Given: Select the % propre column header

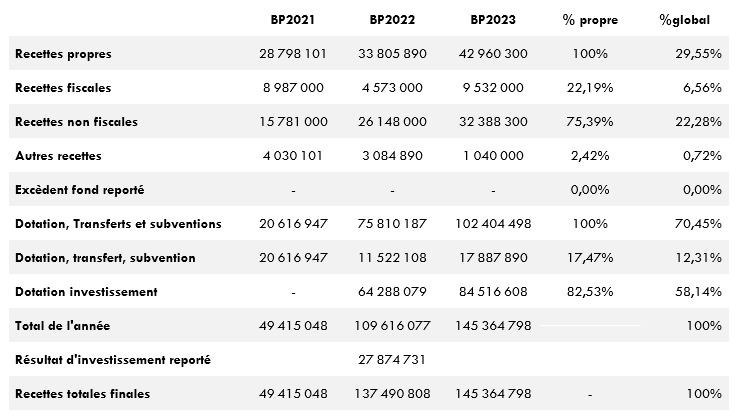Looking at the screenshot, I should click(589, 20).
